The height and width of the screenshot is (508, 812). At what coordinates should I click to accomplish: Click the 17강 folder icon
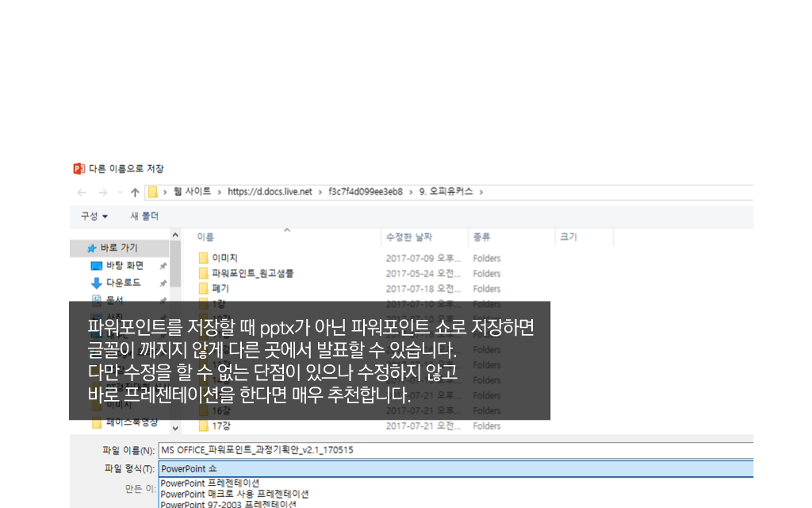click(x=204, y=426)
